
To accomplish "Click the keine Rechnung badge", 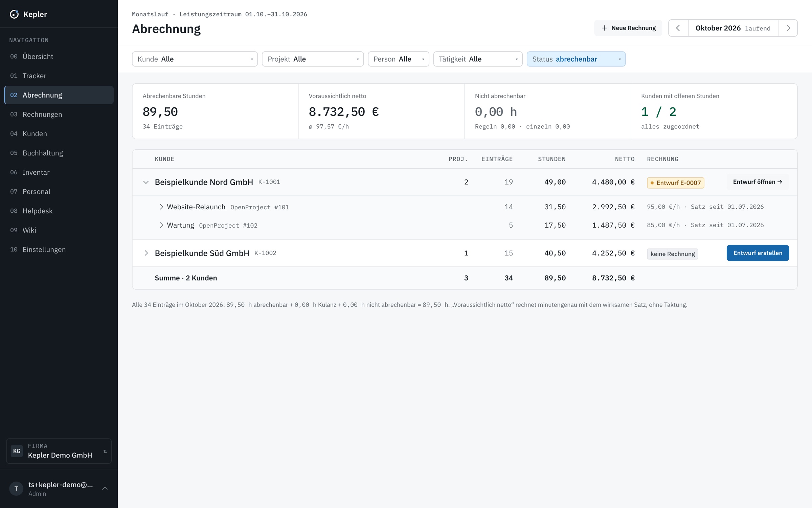I will (x=673, y=254).
